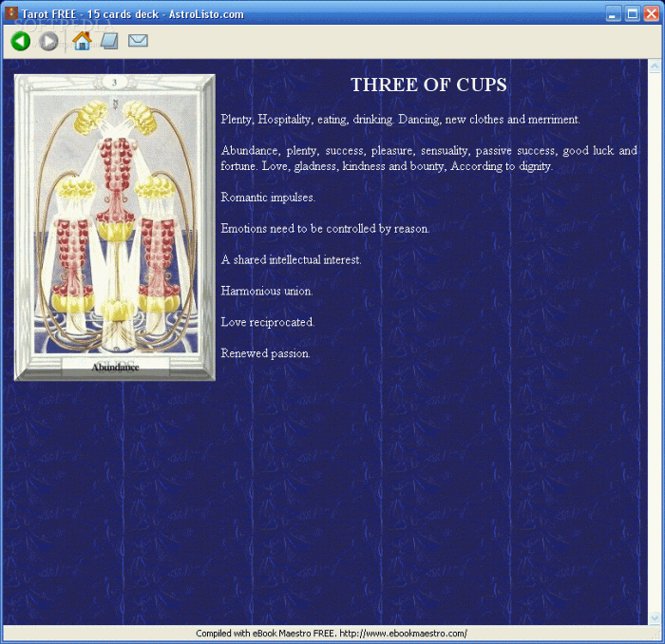Click the 'Renewed passion.' line
The height and width of the screenshot is (644, 665).
click(x=265, y=353)
